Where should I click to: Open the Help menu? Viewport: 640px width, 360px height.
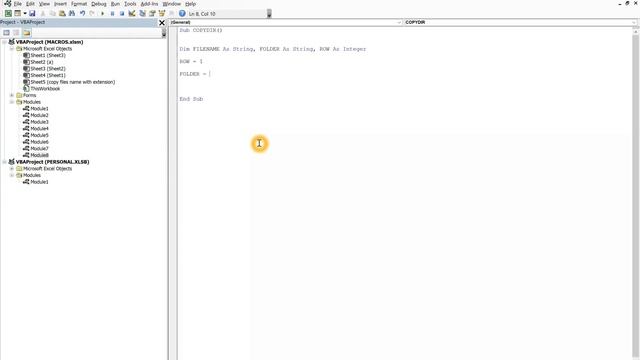(x=190, y=4)
